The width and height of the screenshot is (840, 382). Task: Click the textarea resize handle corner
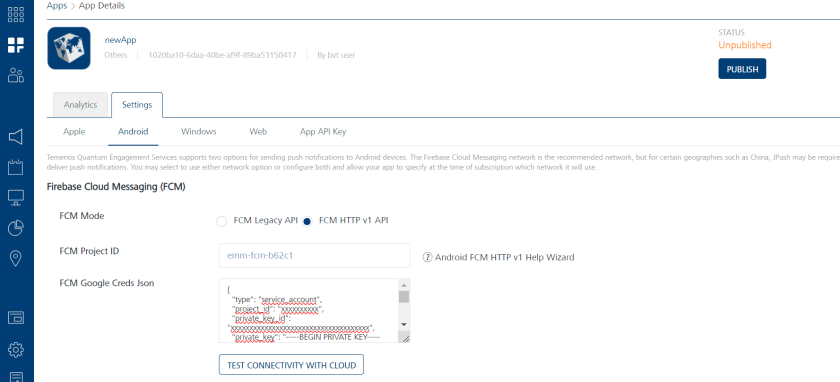[x=404, y=338]
